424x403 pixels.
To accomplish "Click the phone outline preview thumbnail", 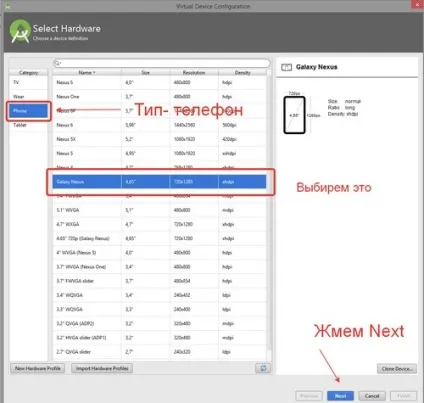I will [294, 115].
